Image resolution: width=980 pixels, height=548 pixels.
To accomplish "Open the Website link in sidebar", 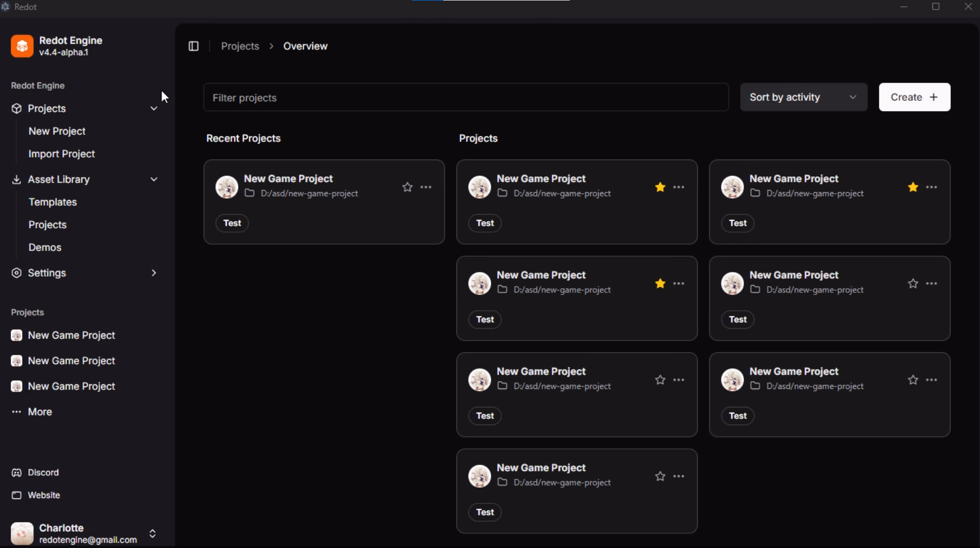I will click(44, 495).
